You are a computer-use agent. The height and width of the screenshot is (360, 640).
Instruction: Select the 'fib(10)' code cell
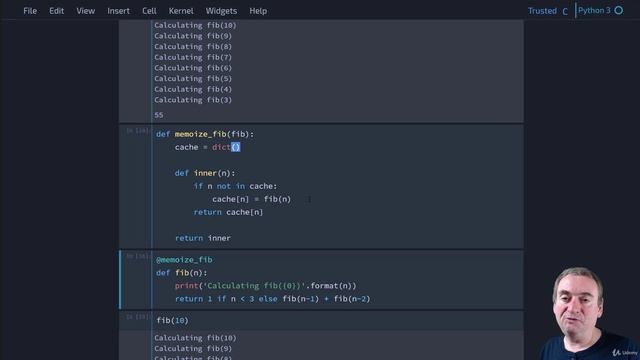(x=338, y=320)
